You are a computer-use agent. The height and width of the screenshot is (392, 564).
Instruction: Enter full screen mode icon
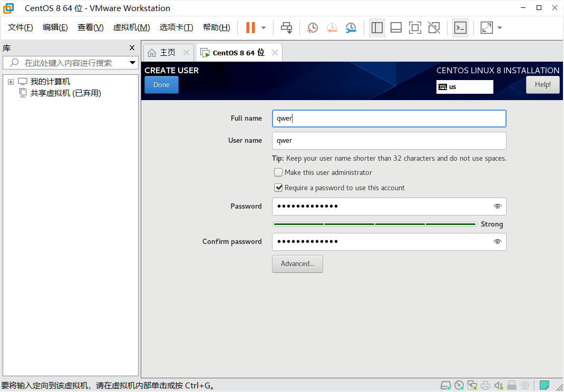pyautogui.click(x=415, y=28)
